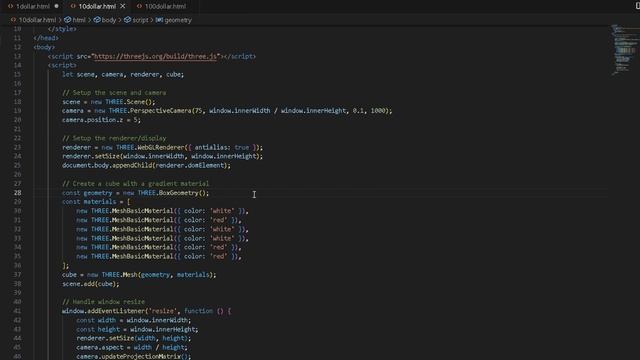Screen dimensions: 640x360
Task: Open the threejs.org three.js script link
Action: (x=155, y=56)
